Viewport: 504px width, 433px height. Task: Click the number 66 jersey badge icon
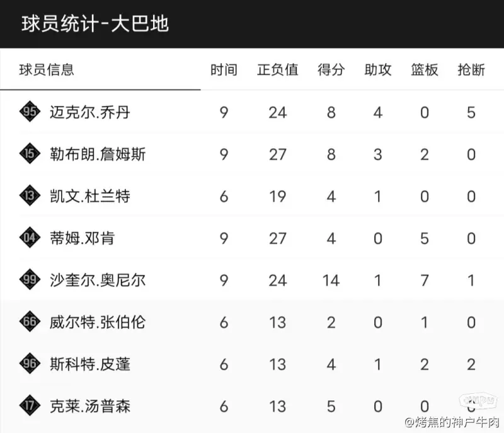29,322
